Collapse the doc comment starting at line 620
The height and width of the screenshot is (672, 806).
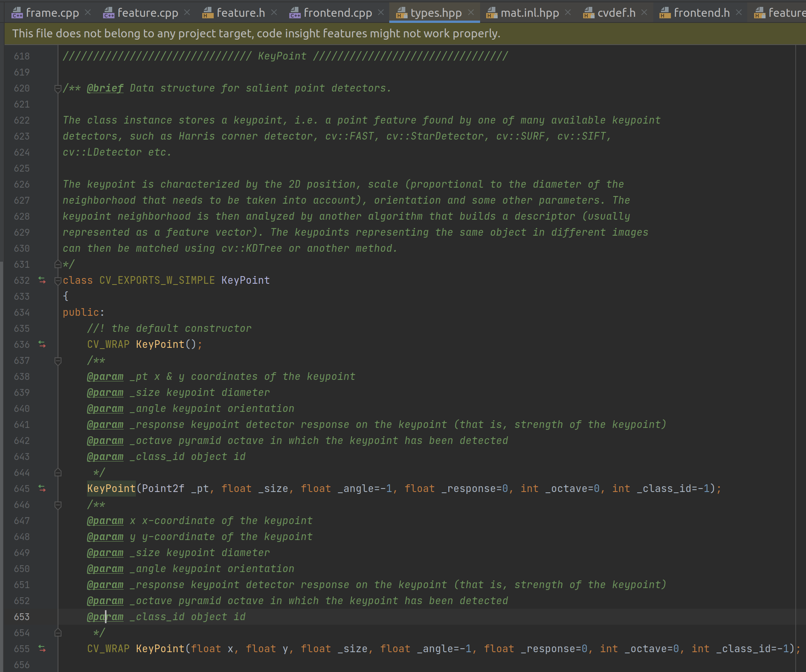tap(58, 88)
